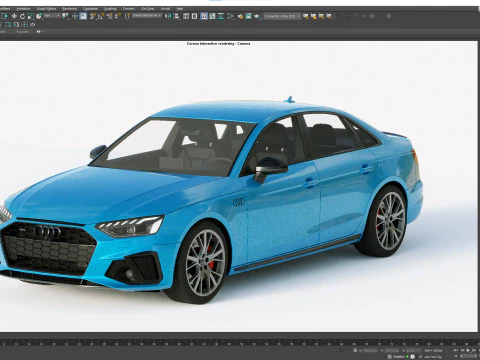Step to the previous frame
480x360 pixels.
[x=462, y=350]
